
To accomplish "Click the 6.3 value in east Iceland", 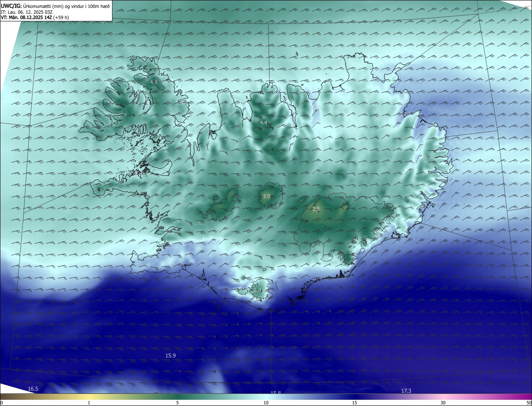I will [x=428, y=157].
